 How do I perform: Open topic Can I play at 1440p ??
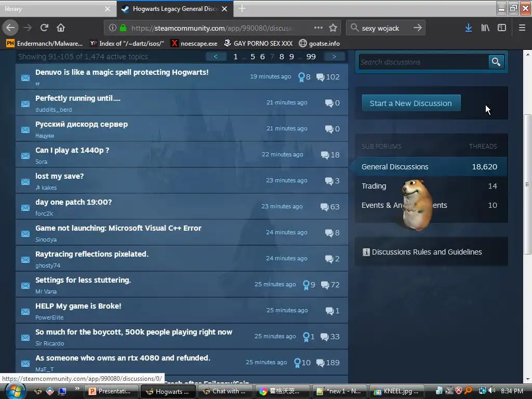(72, 150)
